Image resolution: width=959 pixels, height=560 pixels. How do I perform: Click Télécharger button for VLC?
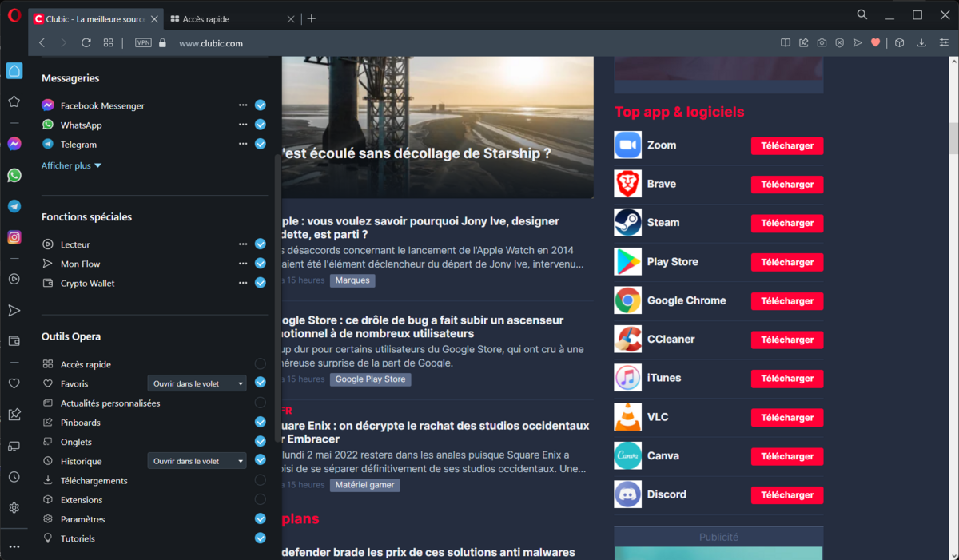point(787,417)
